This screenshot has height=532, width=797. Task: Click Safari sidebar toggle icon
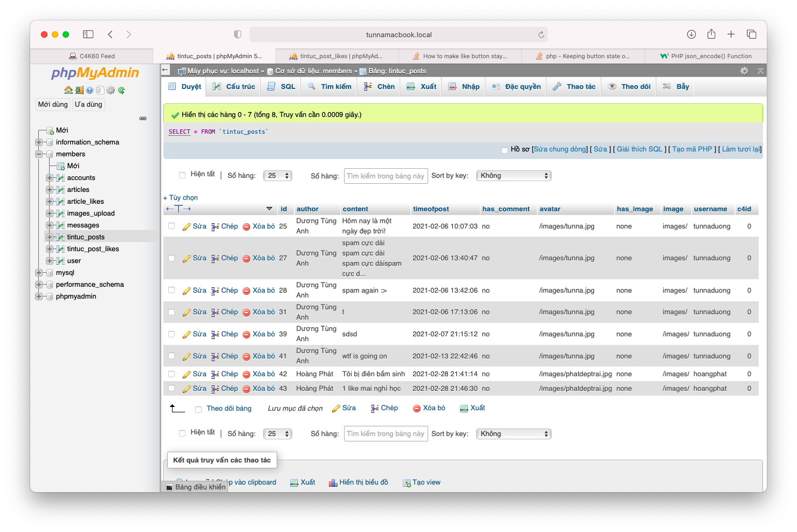(x=88, y=34)
